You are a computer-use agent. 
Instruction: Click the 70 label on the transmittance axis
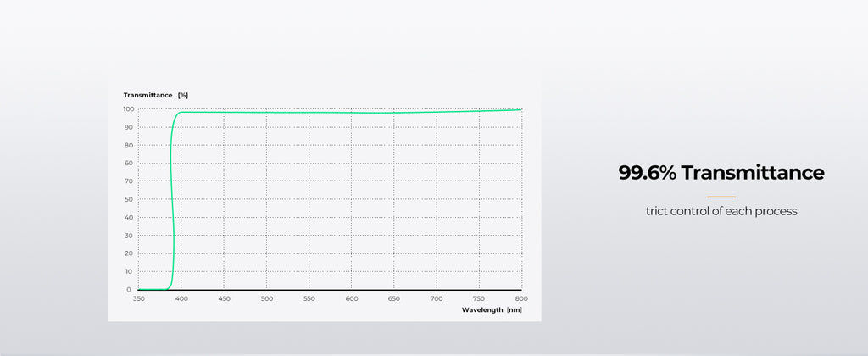(x=129, y=181)
